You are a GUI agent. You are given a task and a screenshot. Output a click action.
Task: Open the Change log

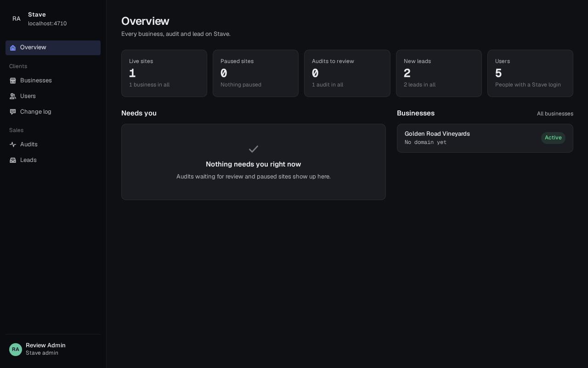point(53,112)
